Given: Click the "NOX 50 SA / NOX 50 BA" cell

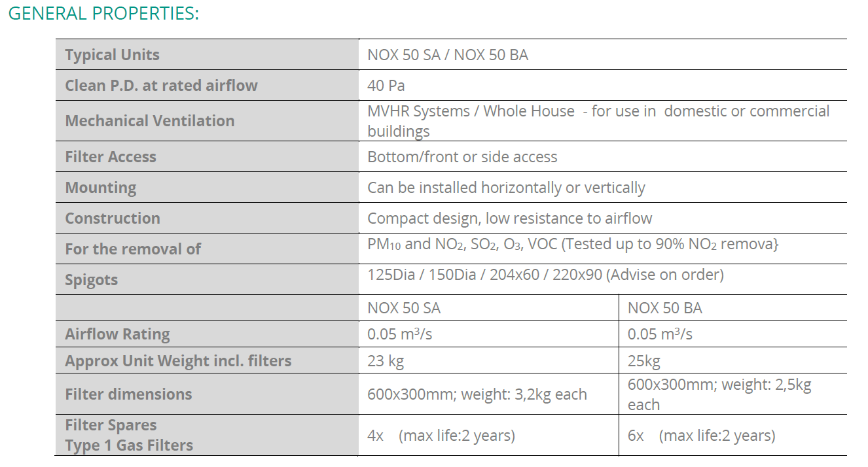Looking at the screenshot, I should pos(448,55).
